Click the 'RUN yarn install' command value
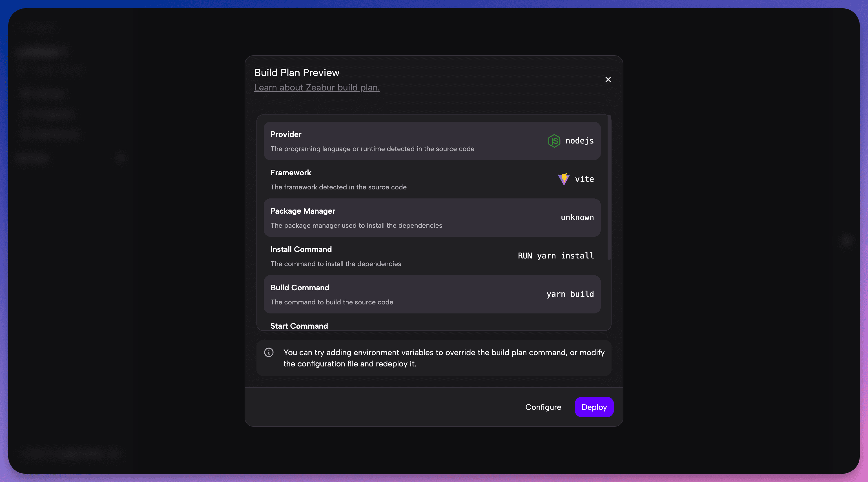Image resolution: width=868 pixels, height=482 pixels. click(x=556, y=256)
